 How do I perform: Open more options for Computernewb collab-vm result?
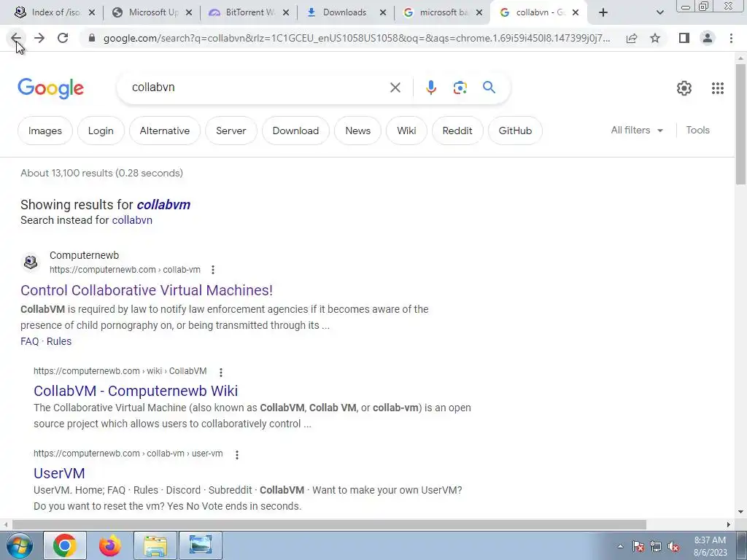213,270
